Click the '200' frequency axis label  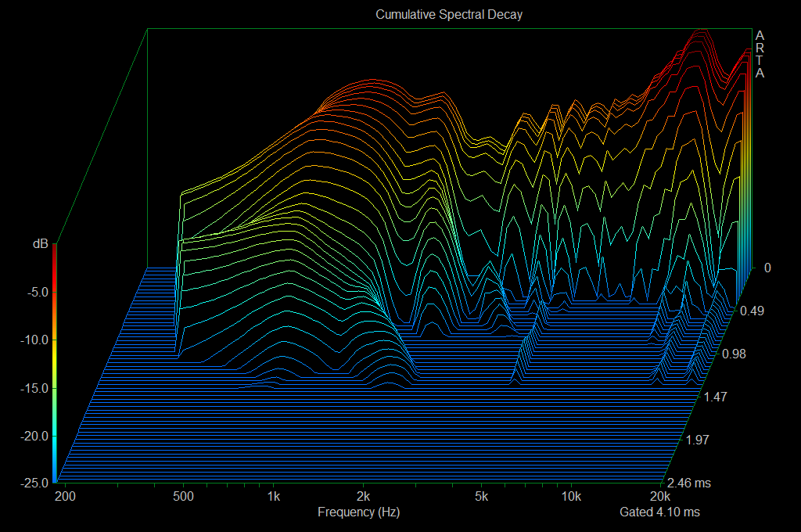[66, 496]
